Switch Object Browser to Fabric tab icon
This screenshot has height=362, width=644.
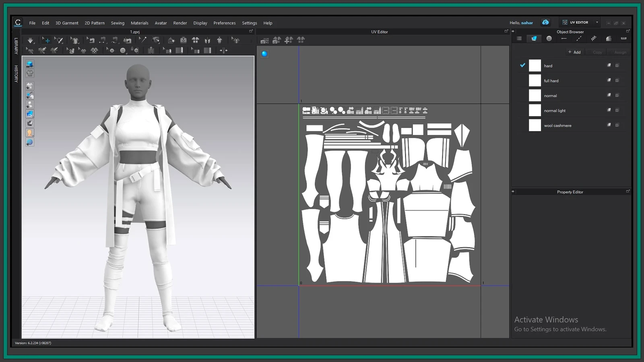[x=534, y=39]
